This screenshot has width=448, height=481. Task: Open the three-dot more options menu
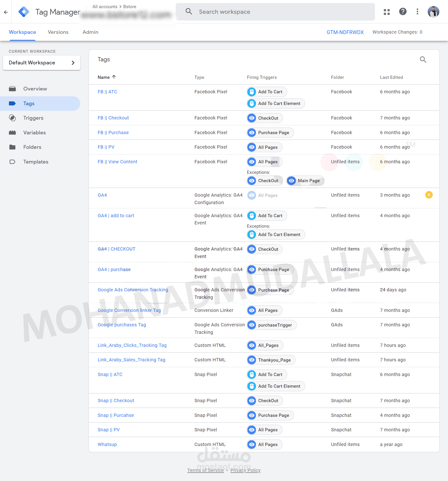pyautogui.click(x=417, y=12)
